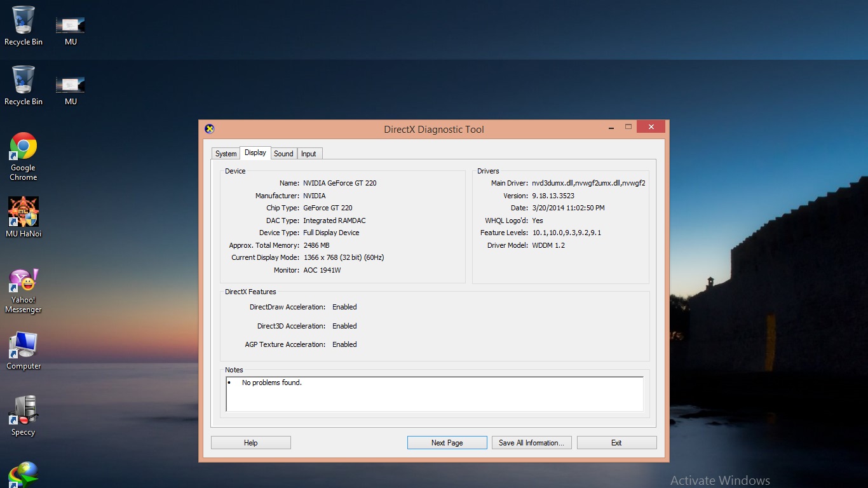This screenshot has height=488, width=868.
Task: Click Save All Information button
Action: tap(532, 443)
